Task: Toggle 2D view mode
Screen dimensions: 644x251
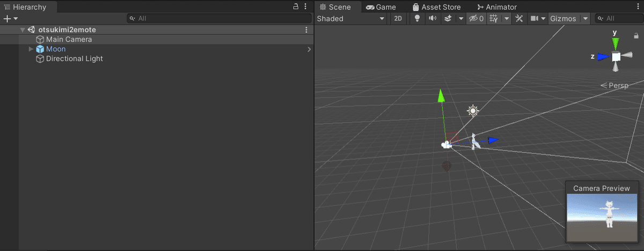Action: (398, 18)
